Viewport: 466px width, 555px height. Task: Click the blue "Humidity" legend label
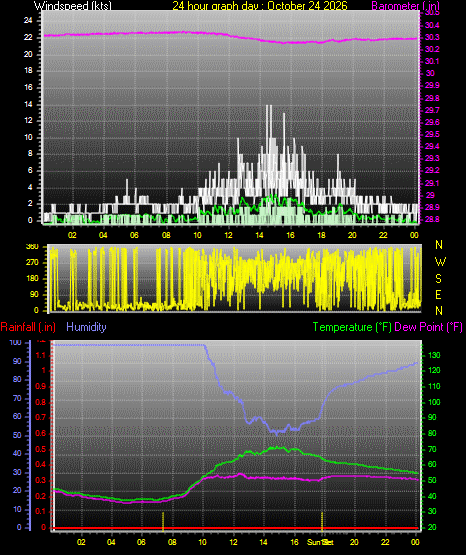pyautogui.click(x=86, y=327)
